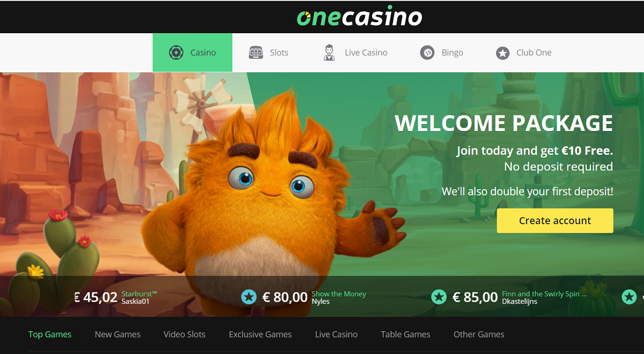Click the Slots machine icon
644x354 pixels.
[256, 52]
